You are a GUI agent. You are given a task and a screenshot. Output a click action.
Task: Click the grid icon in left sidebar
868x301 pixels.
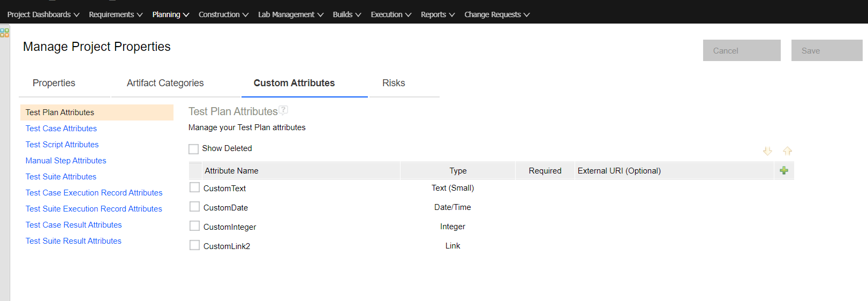pos(5,33)
